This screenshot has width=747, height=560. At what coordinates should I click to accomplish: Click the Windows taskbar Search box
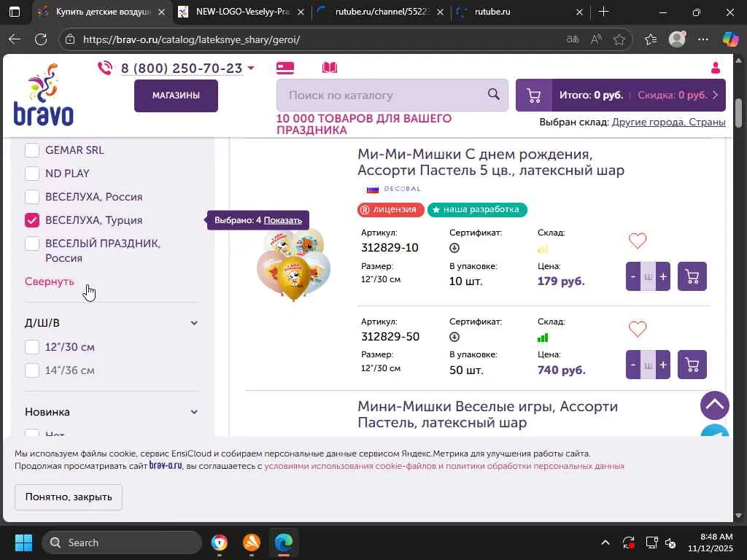(122, 542)
